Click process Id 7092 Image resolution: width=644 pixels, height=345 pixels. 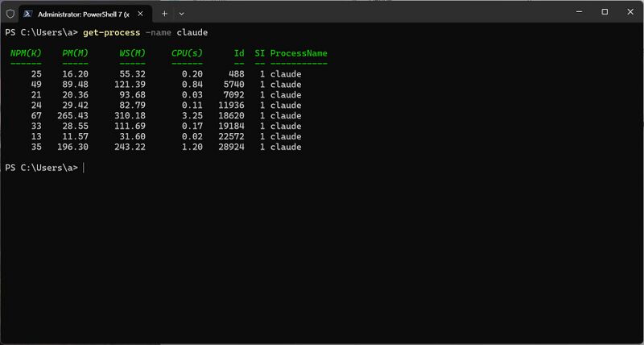click(234, 95)
